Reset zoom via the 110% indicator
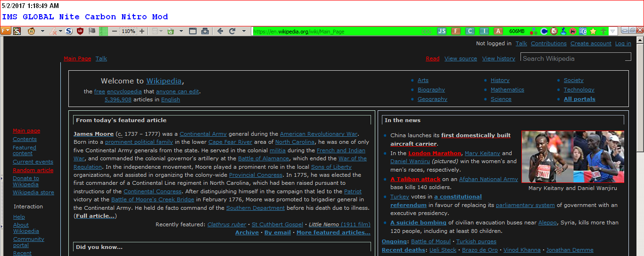This screenshot has width=644, height=256. (128, 31)
